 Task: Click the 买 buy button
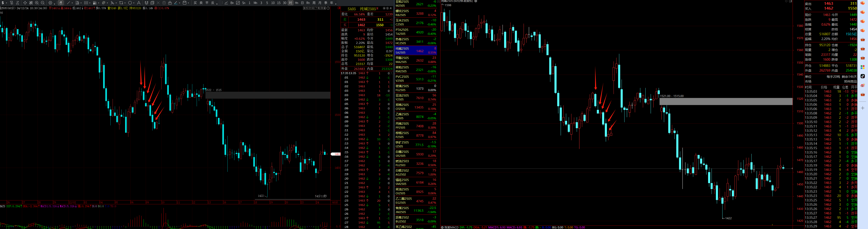pos(195,3)
